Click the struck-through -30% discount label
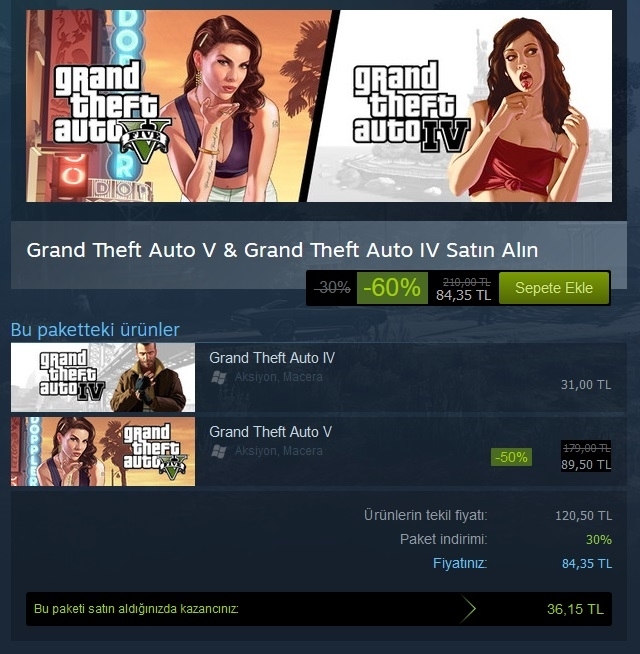The image size is (640, 654). pyautogui.click(x=332, y=287)
